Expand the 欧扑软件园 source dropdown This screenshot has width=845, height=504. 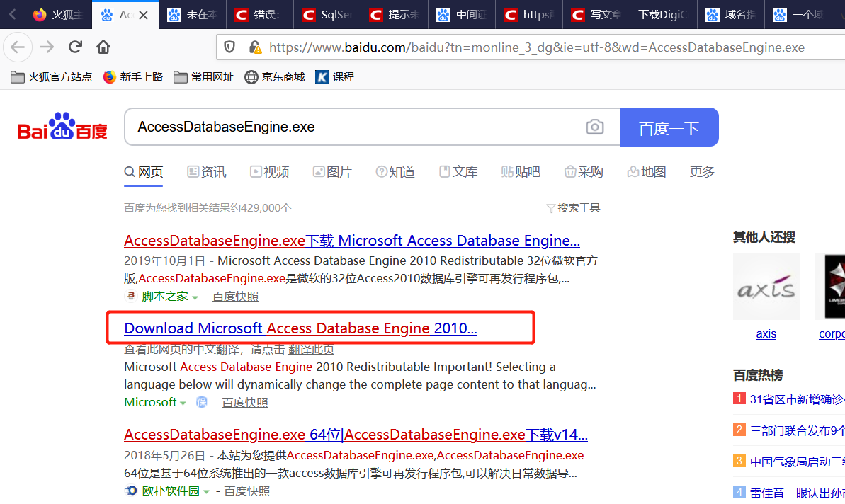point(206,492)
